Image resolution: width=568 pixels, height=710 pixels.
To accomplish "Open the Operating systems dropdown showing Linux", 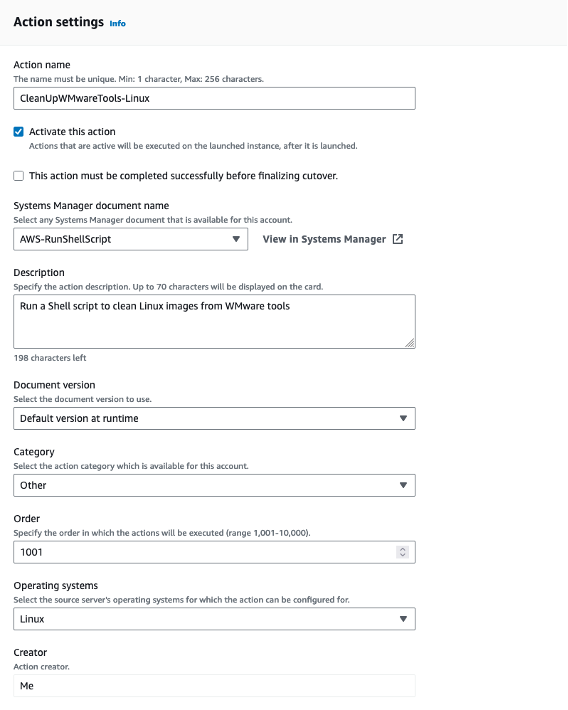I will click(x=214, y=619).
